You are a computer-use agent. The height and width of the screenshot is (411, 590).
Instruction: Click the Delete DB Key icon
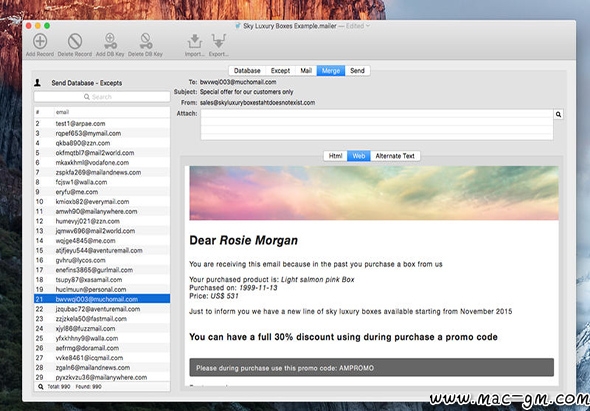(x=145, y=41)
